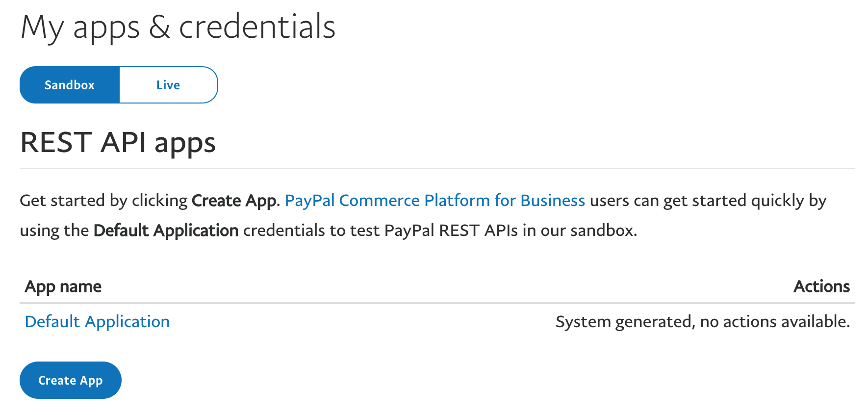The image size is (868, 415).
Task: Click the word 'sandbox.' ending the description
Action: pyautogui.click(x=604, y=230)
